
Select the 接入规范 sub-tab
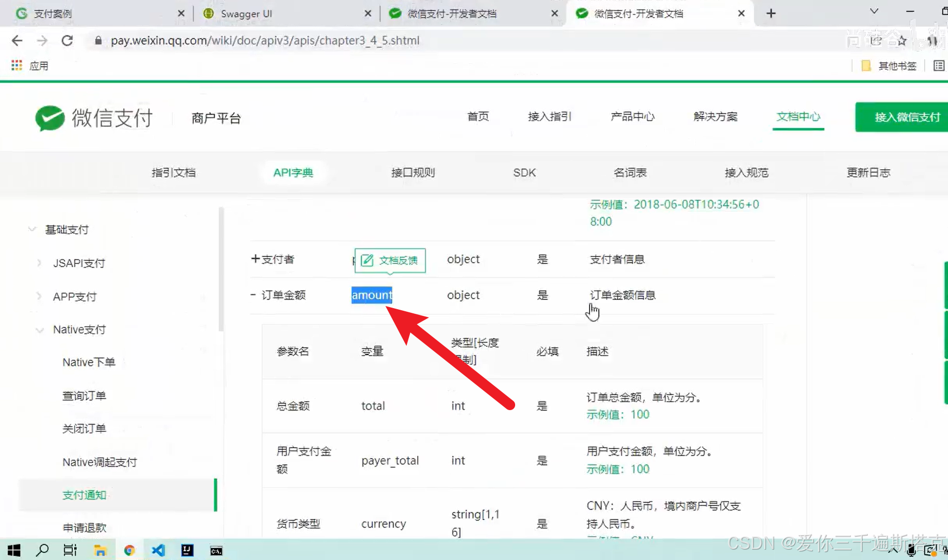click(x=746, y=173)
